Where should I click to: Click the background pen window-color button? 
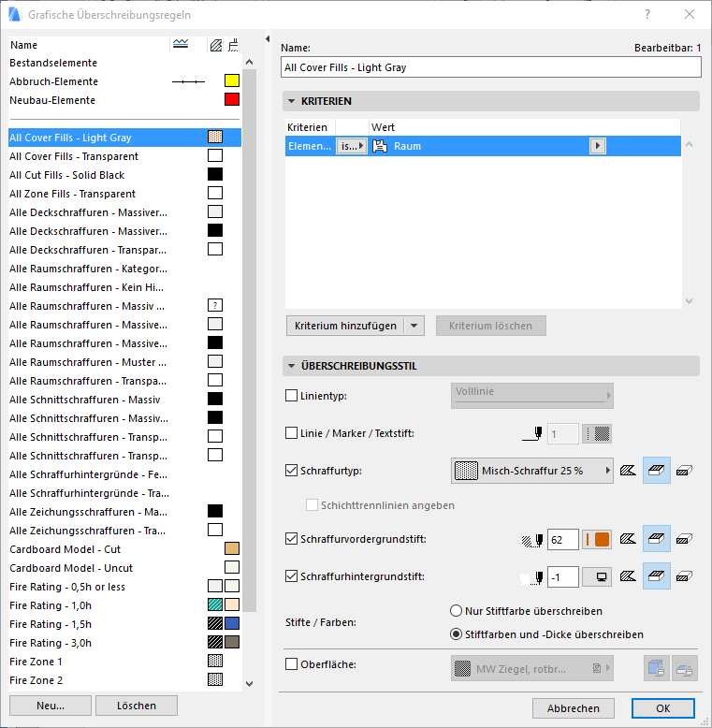pos(597,577)
